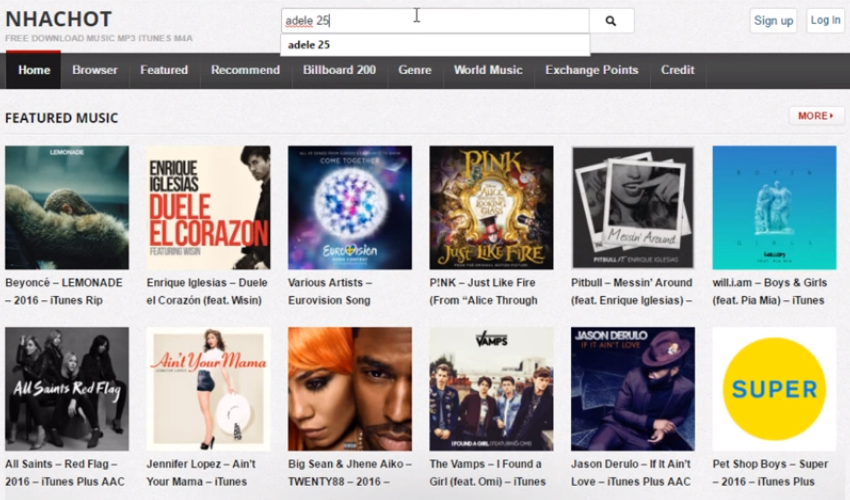The width and height of the screenshot is (850, 500).
Task: Open the Browser menu item
Action: pos(95,70)
